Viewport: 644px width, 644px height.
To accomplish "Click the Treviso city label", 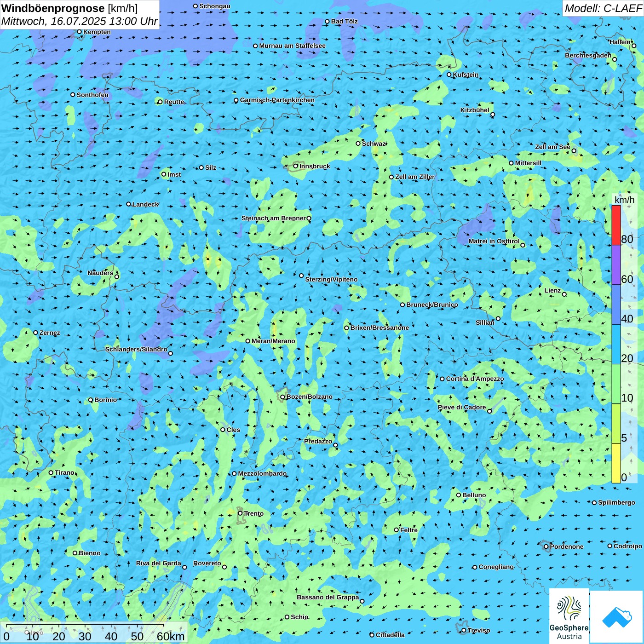I will pos(479,630).
